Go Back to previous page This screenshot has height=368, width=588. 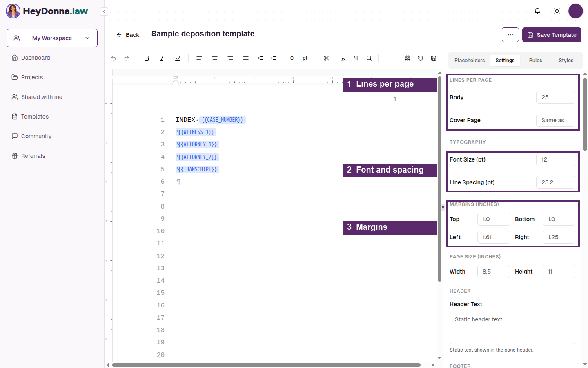click(128, 35)
